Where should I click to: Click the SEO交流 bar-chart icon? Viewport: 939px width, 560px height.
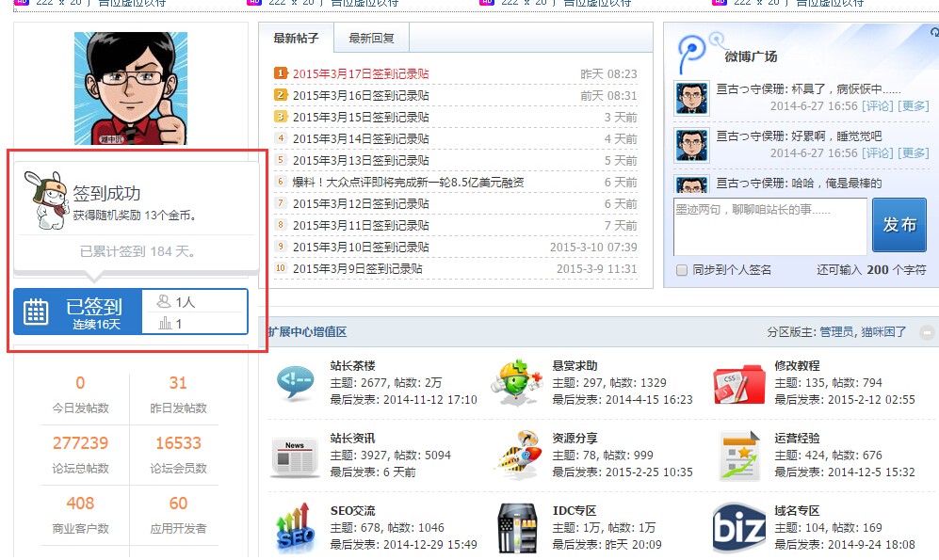click(x=296, y=530)
